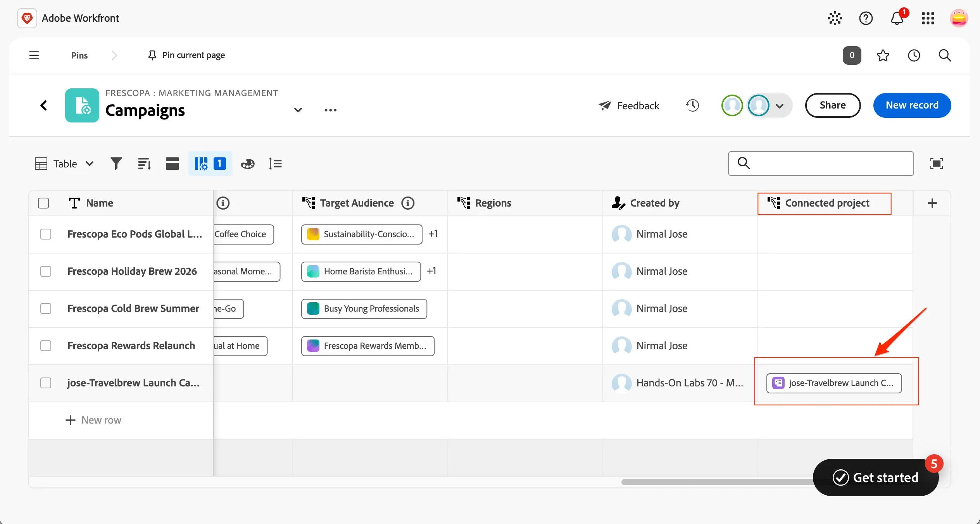Open notifications bell
Screen dimensions: 980x524
coord(897,18)
